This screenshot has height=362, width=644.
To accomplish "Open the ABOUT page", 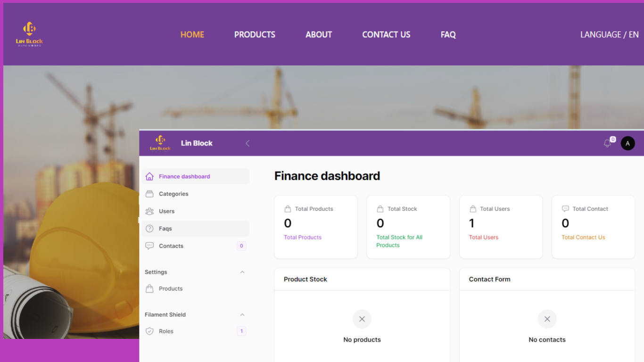I will click(319, 34).
